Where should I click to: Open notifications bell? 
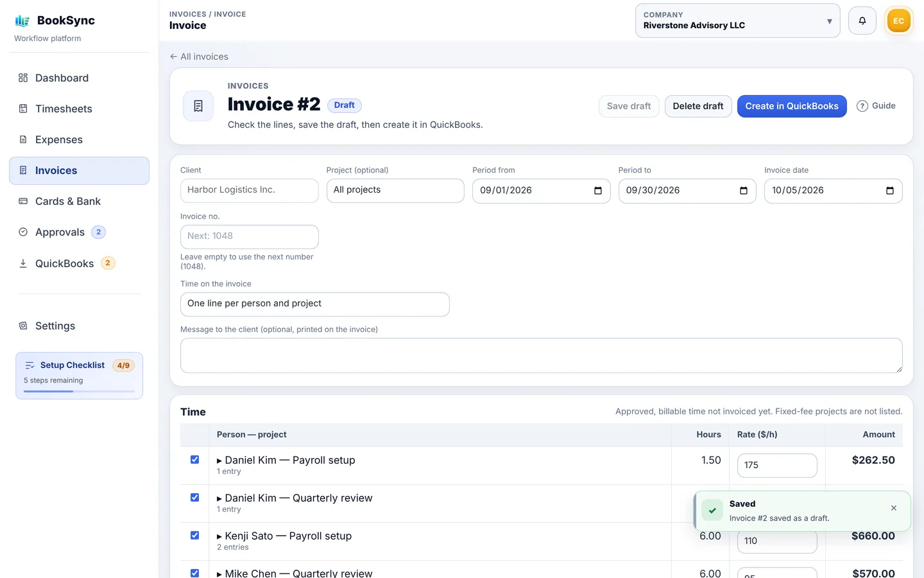coord(862,21)
